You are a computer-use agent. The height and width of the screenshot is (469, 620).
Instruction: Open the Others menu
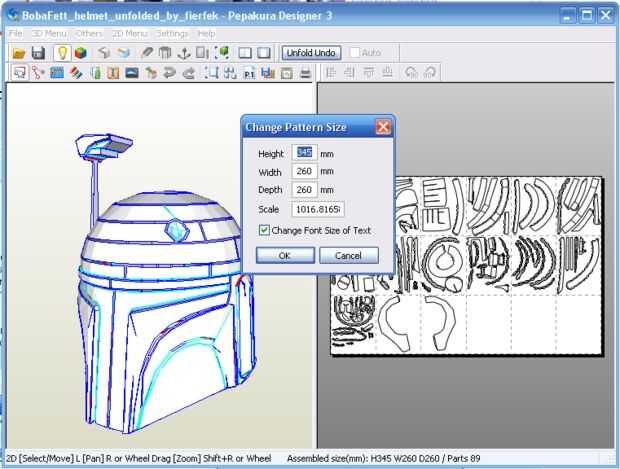pyautogui.click(x=89, y=34)
